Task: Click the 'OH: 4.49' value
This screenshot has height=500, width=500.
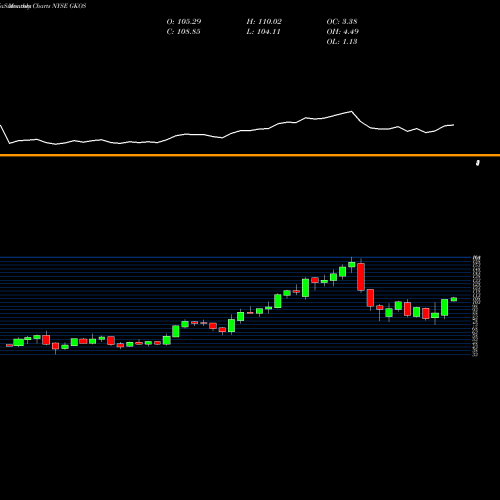Action: coord(342,32)
